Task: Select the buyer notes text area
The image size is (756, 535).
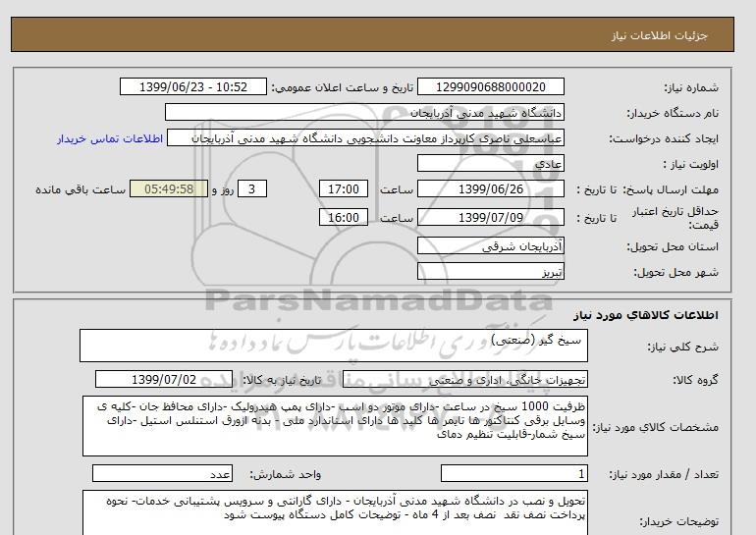Action: tap(335, 512)
